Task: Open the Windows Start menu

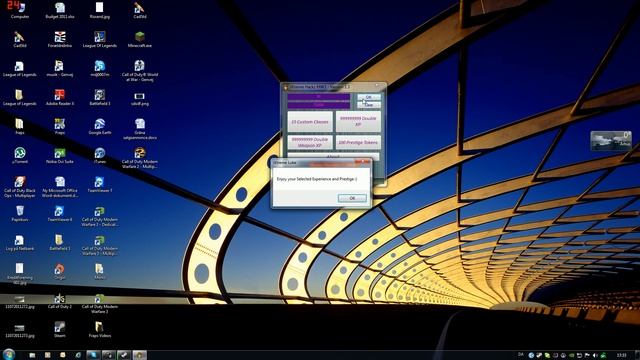Action: [9, 354]
